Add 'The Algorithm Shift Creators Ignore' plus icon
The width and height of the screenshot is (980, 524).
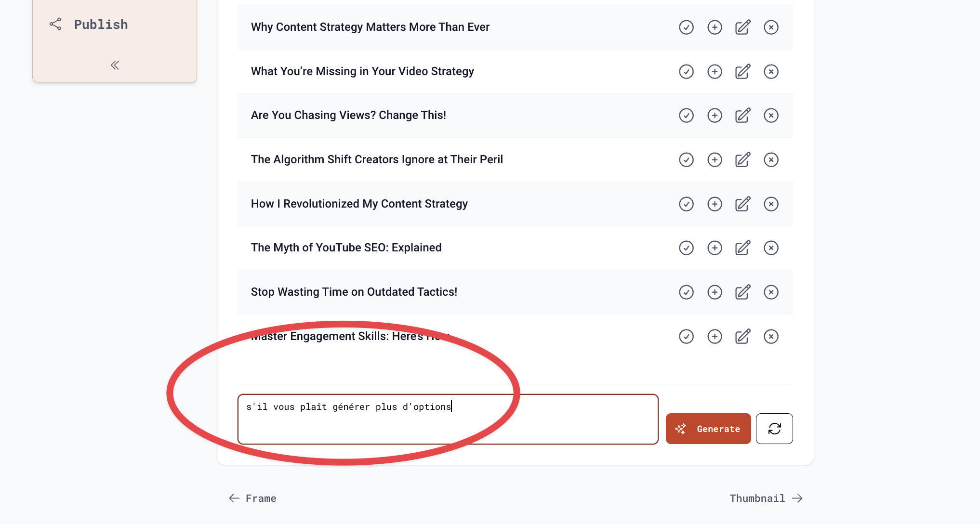pyautogui.click(x=715, y=160)
